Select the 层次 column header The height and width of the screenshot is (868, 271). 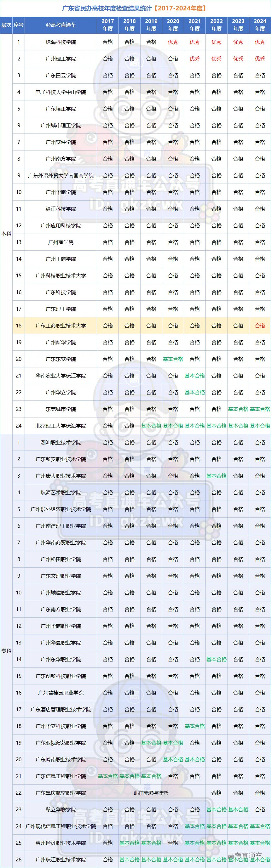[x=6, y=25]
